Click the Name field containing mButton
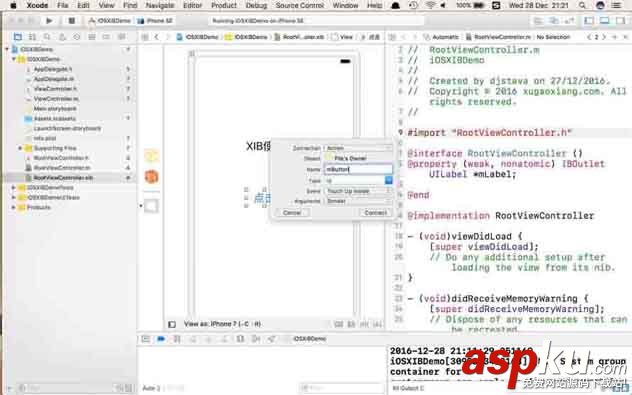This screenshot has height=395, width=632. [358, 170]
